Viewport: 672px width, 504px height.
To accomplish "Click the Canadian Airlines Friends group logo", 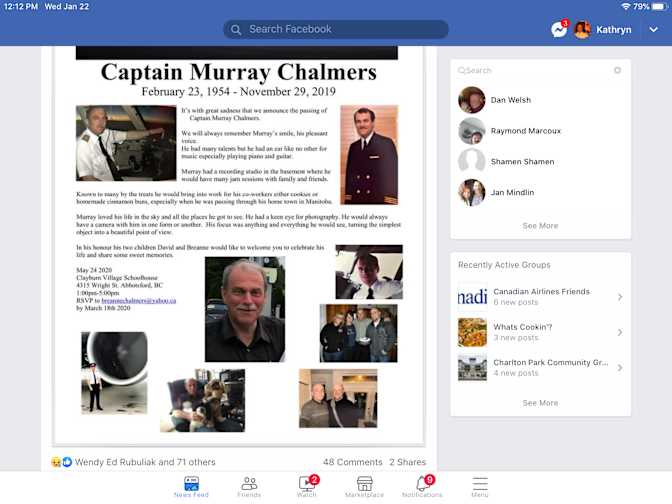I will coord(472,297).
